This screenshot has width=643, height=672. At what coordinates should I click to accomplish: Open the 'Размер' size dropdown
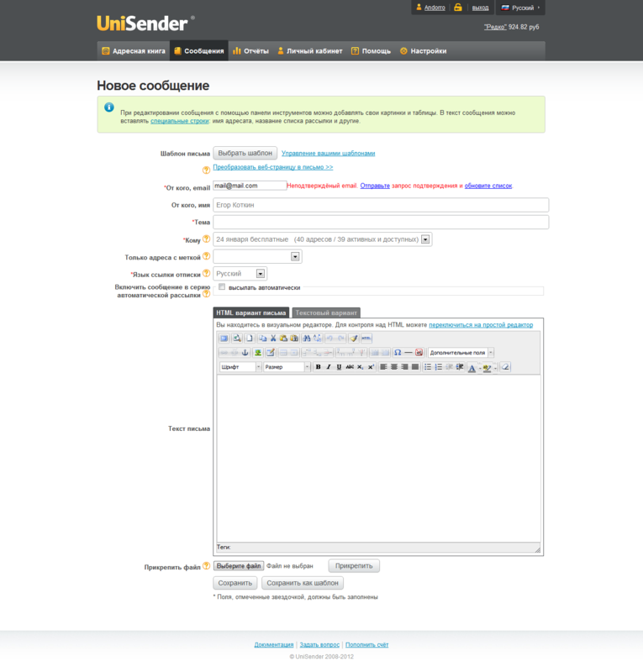pyautogui.click(x=287, y=367)
